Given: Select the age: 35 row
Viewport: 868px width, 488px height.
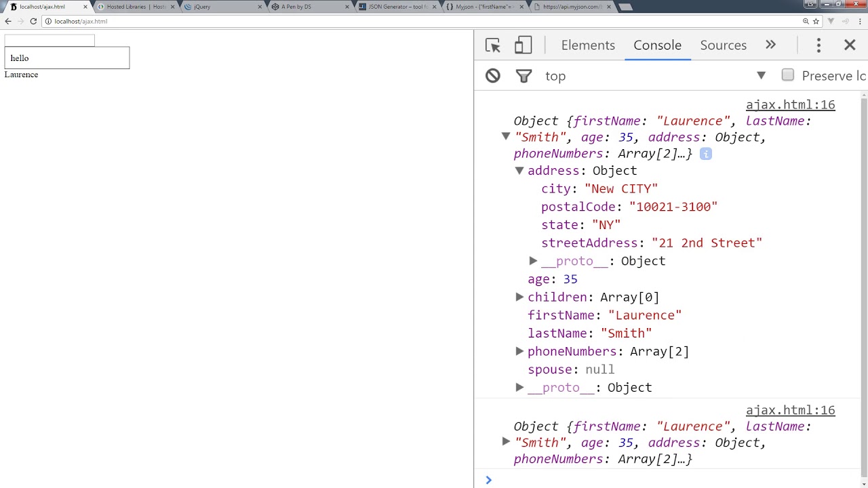Looking at the screenshot, I should (x=553, y=279).
